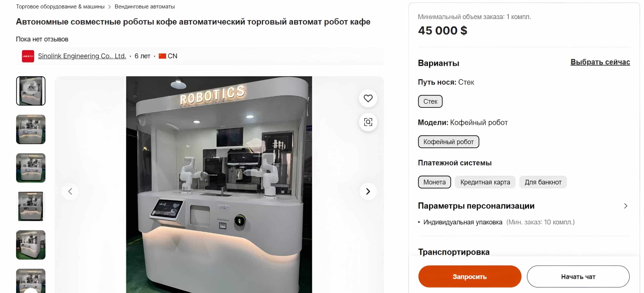This screenshot has height=293, width=644.
Task: Click the China flag icon
Action: (162, 56)
